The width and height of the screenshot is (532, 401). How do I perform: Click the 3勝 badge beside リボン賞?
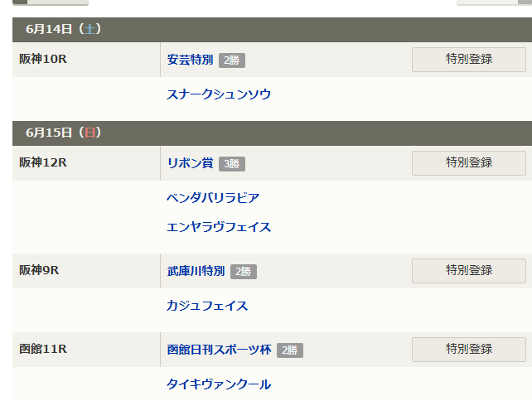(232, 164)
